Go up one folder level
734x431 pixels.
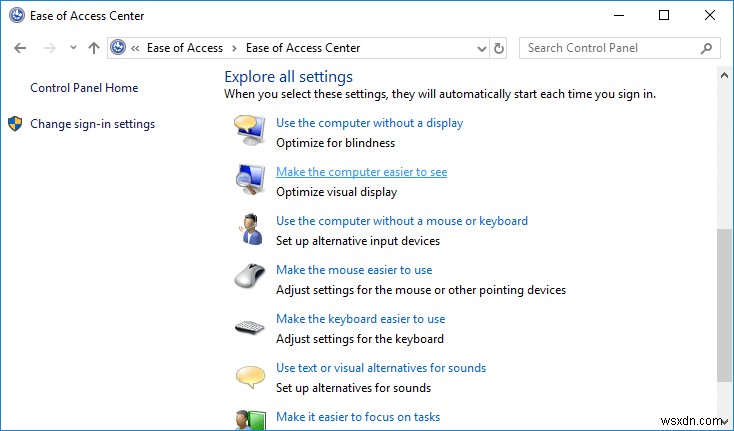click(94, 48)
